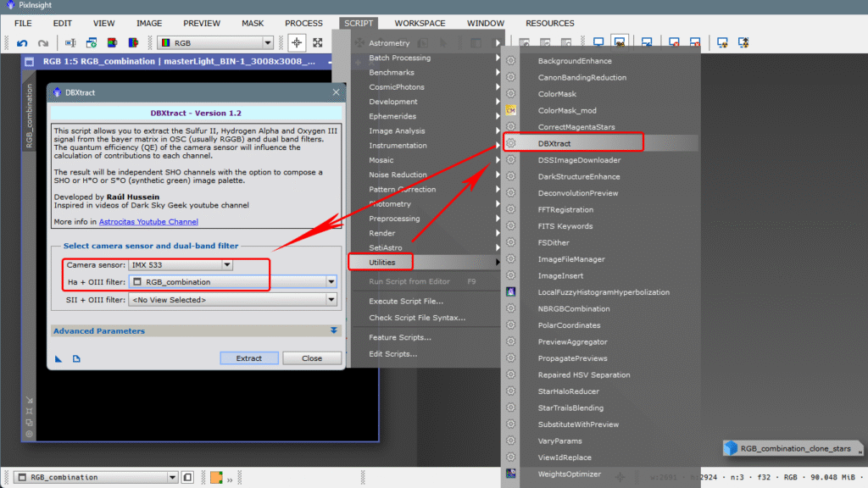Screen dimensions: 868x488
Task: Click the document icon in DBXtract footer
Action: [x=76, y=358]
